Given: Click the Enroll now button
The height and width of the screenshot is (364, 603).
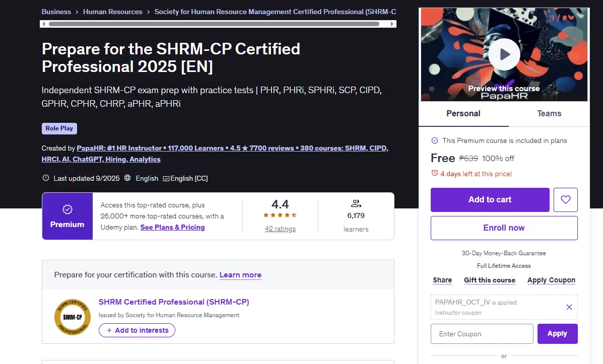Looking at the screenshot, I should click(x=504, y=228).
